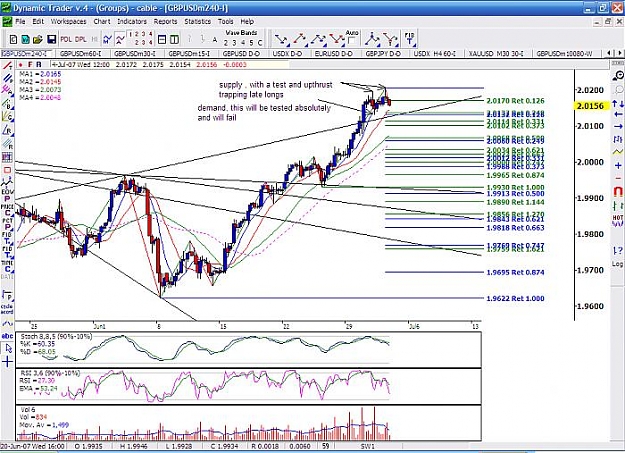The height and width of the screenshot is (453, 625).
Task: Select the trend line tool in the left sidebar
Action: [x=7, y=66]
